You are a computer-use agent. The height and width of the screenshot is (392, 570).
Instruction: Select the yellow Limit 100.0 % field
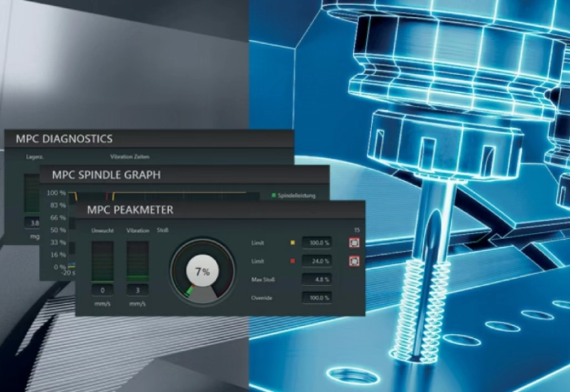coord(316,243)
